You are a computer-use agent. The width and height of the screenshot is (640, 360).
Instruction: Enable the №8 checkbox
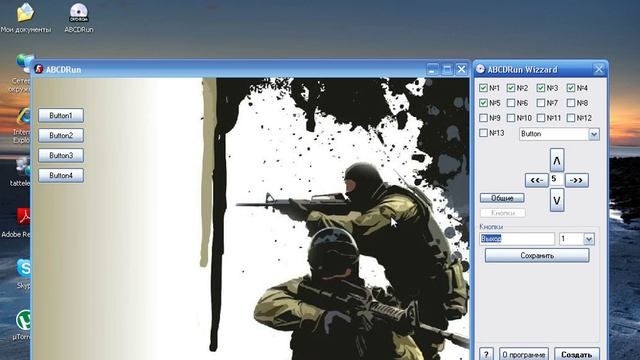click(x=571, y=103)
